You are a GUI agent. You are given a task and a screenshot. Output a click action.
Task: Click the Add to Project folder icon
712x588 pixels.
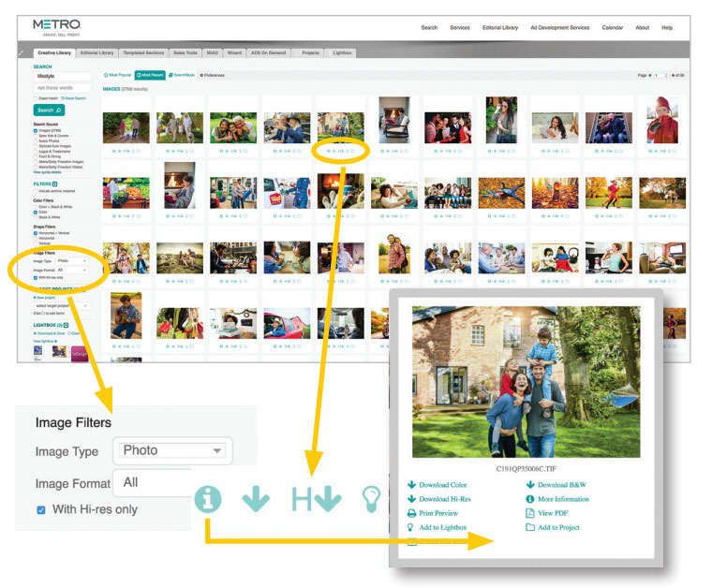[530, 527]
